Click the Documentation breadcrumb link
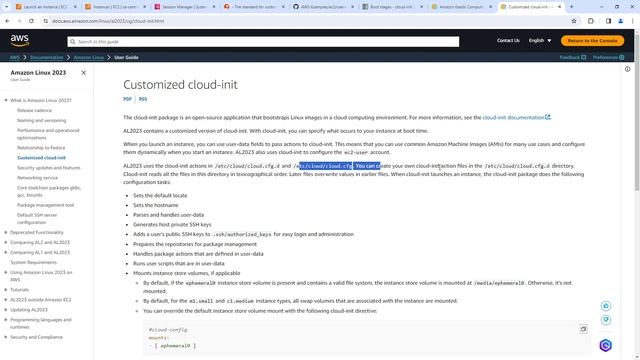Image resolution: width=640 pixels, height=360 pixels. 47,58
